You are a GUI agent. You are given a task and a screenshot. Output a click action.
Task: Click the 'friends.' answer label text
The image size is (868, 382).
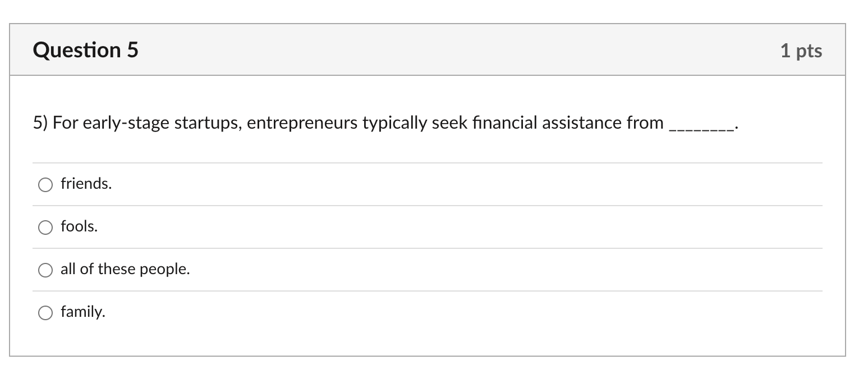[86, 184]
